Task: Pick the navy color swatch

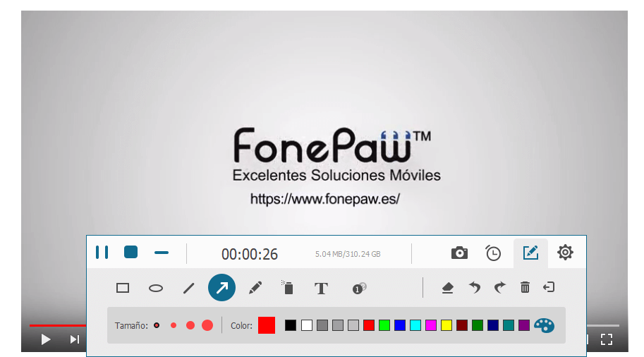Action: pos(493,325)
